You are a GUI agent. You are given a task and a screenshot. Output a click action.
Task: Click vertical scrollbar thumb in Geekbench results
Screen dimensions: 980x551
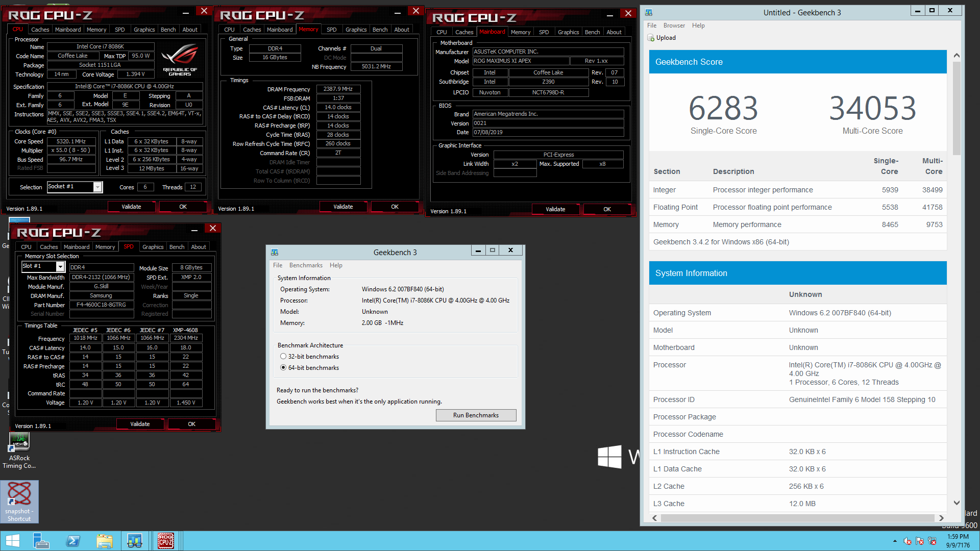[957, 108]
